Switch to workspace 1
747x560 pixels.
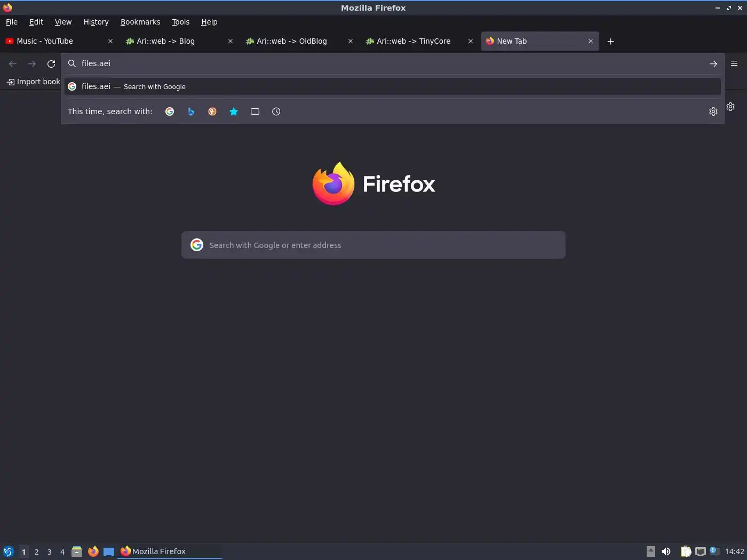pos(23,551)
